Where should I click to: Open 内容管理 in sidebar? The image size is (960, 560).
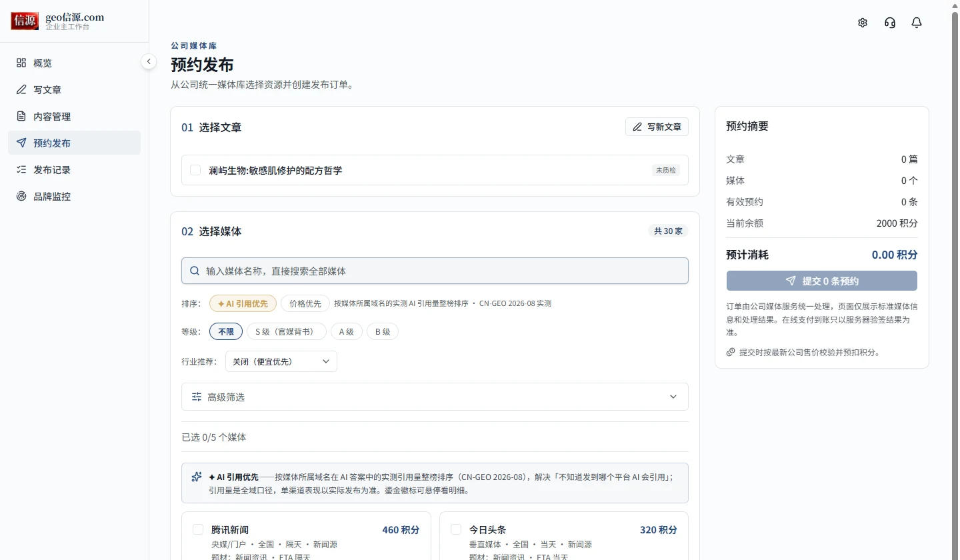pyautogui.click(x=74, y=116)
